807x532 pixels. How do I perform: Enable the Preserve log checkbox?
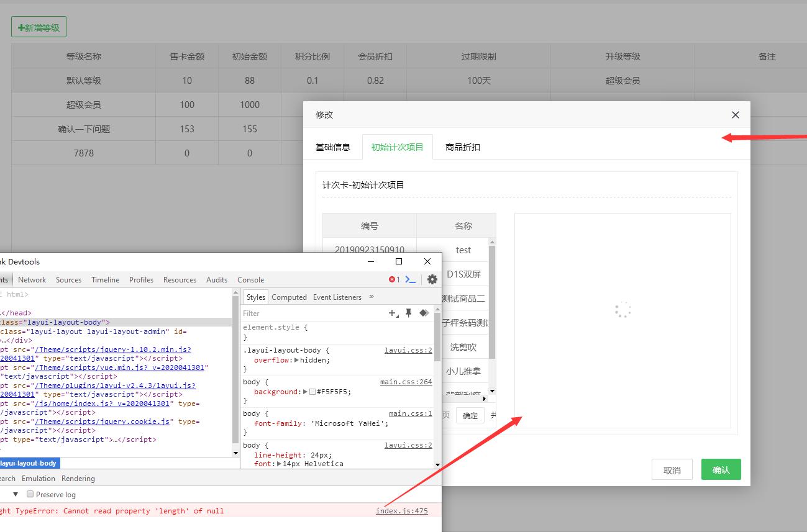point(30,495)
